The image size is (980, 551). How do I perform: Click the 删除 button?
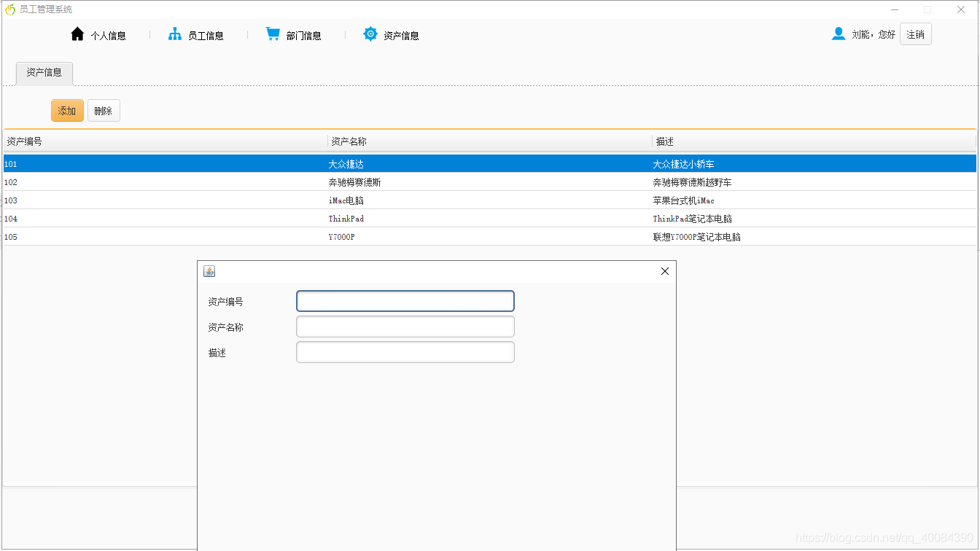coord(104,111)
